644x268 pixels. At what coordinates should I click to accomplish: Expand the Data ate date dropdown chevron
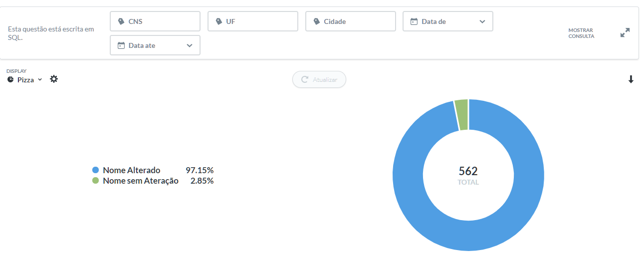(x=190, y=45)
